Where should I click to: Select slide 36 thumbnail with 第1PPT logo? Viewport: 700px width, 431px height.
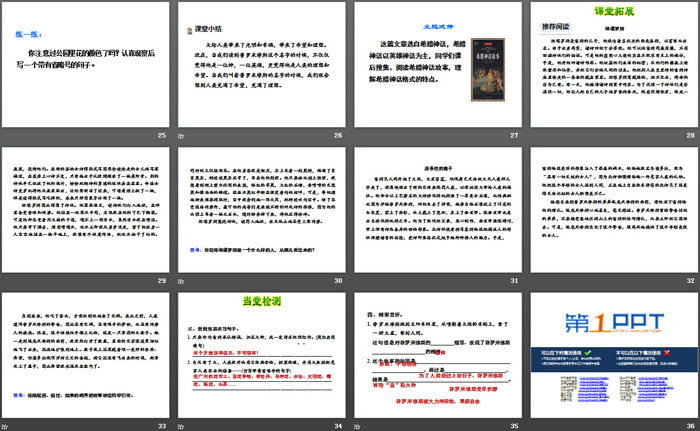click(x=614, y=356)
